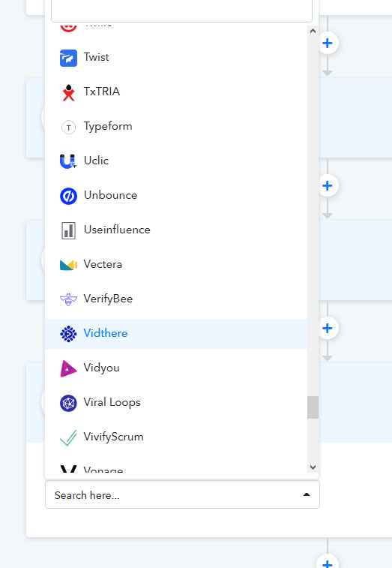Click the VerifyBee bee icon
The width and height of the screenshot is (392, 568).
68,299
